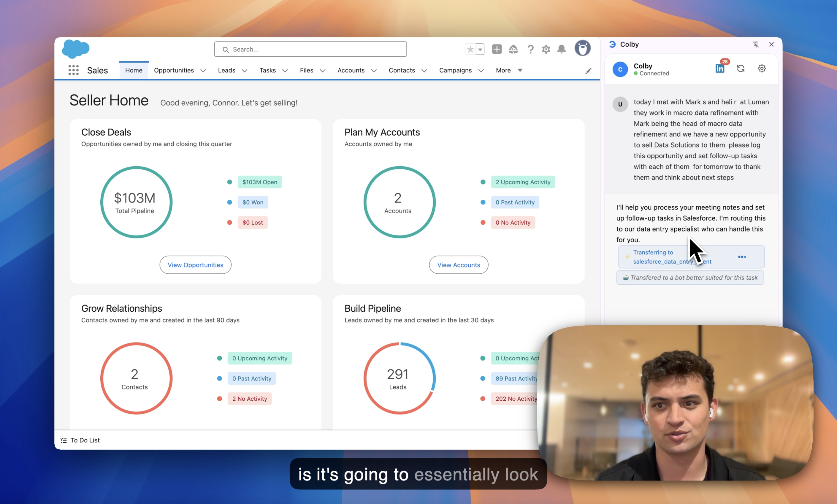
Task: Open the Accounts tab
Action: tap(351, 70)
